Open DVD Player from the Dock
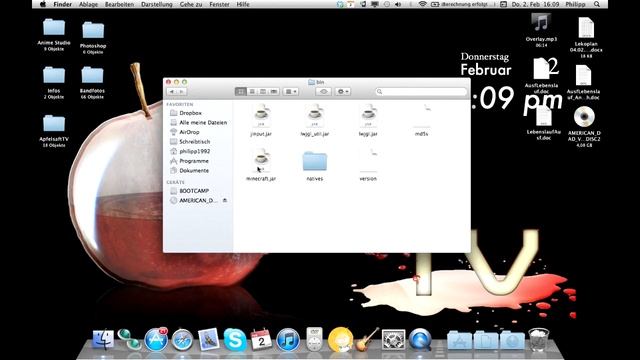640x360 pixels. (314, 340)
